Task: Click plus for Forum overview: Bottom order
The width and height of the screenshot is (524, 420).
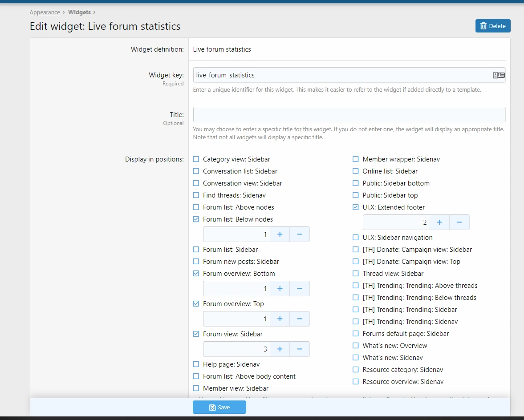Action: [x=280, y=289]
